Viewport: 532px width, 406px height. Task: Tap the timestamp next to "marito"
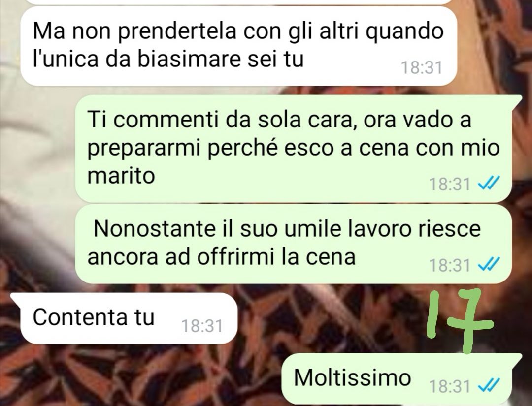click(x=450, y=184)
